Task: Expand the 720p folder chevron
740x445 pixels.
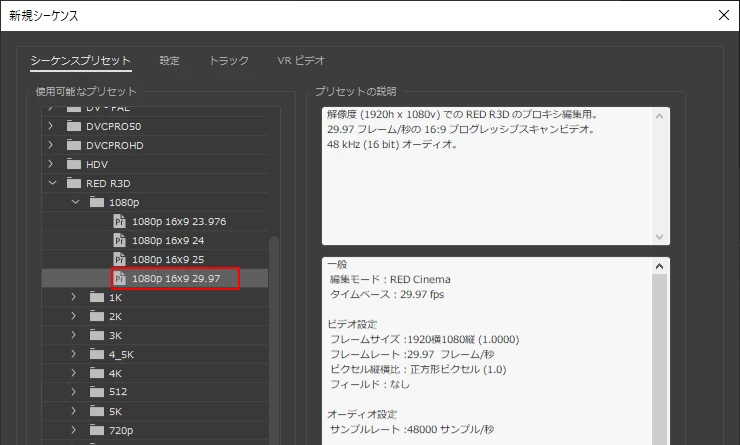Action: click(x=73, y=429)
